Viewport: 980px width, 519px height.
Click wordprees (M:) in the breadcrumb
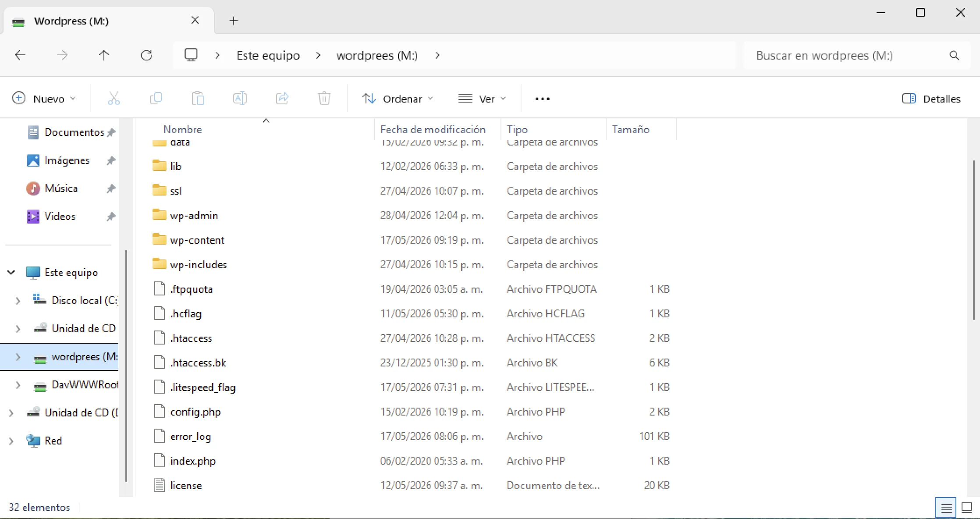[x=377, y=56]
